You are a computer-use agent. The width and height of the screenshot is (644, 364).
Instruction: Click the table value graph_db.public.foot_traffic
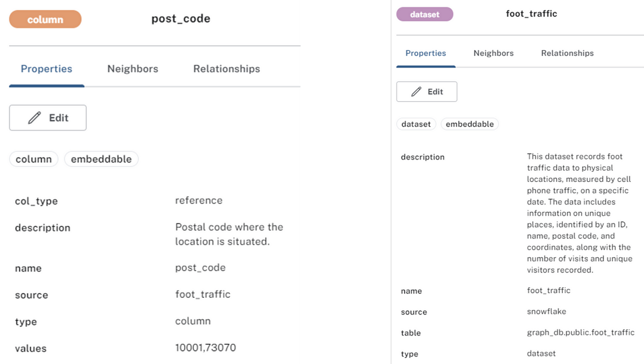pos(581,333)
